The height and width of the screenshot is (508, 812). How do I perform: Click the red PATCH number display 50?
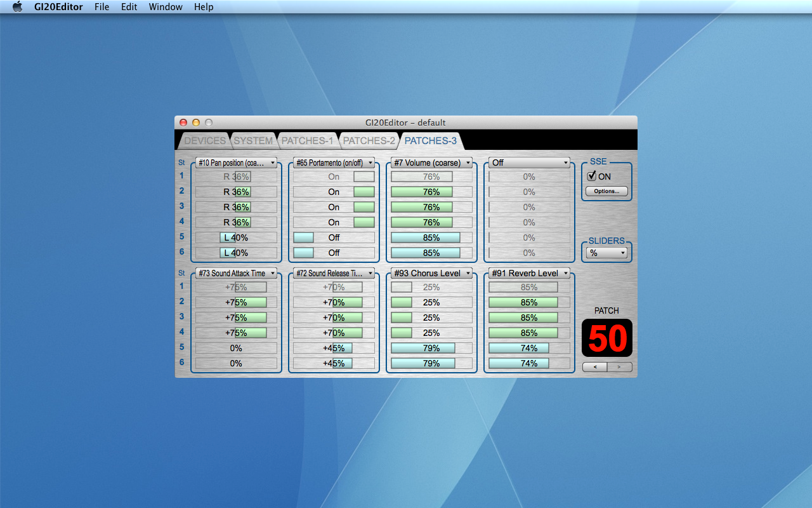(x=607, y=338)
